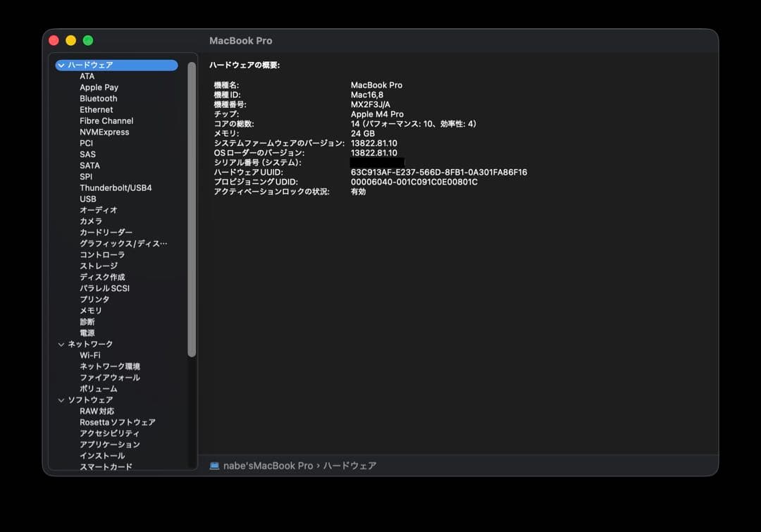Open the SAS sidebar entry
761x532 pixels.
(88, 154)
